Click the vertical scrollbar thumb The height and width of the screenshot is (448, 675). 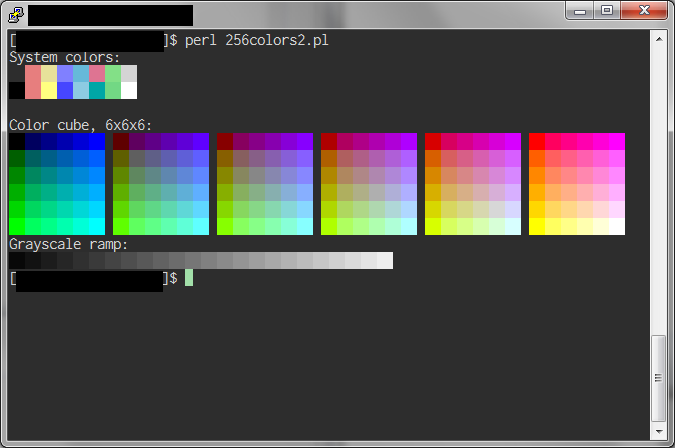click(659, 378)
